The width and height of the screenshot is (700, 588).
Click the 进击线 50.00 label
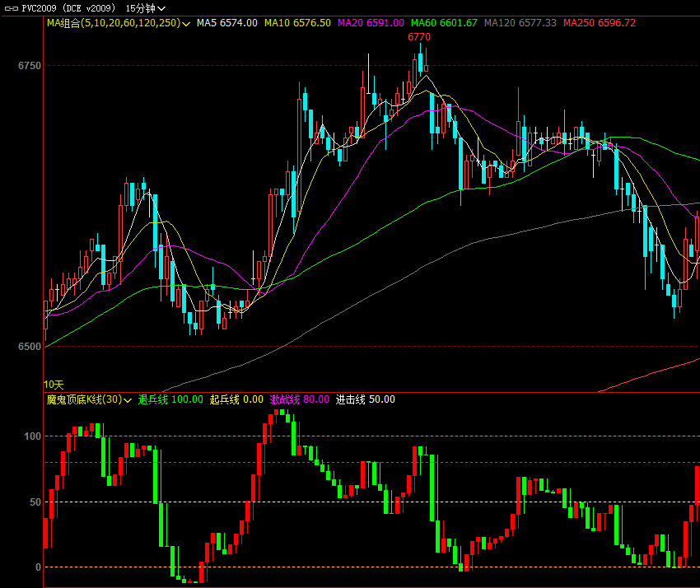point(365,399)
